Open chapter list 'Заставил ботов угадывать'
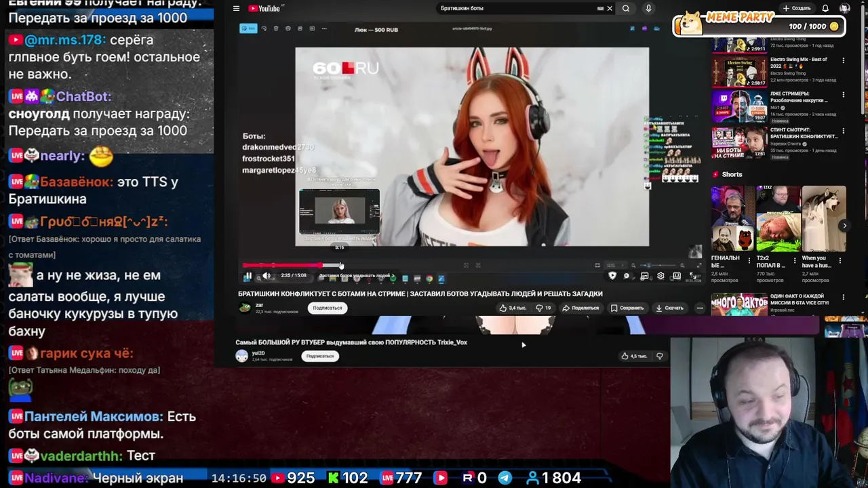868x488 pixels. pyautogui.click(x=358, y=276)
